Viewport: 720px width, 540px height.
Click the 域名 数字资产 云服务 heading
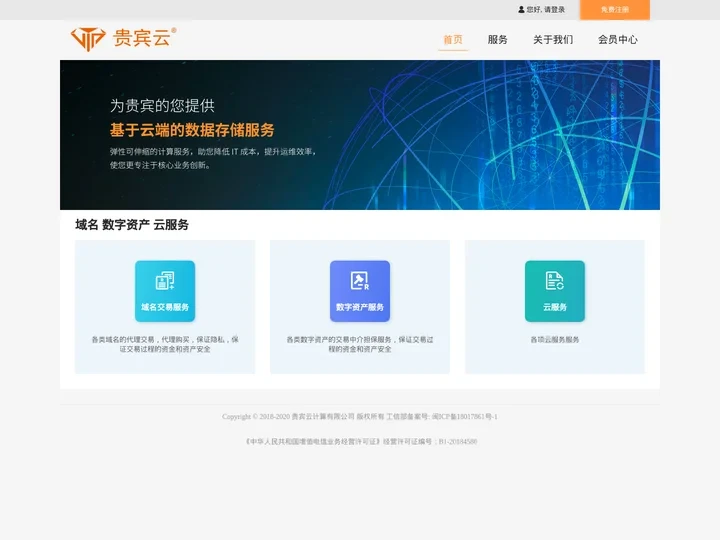(132, 225)
